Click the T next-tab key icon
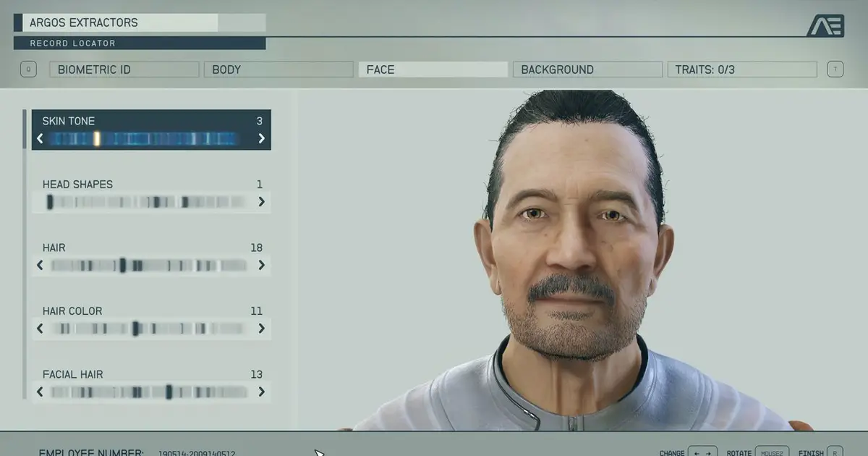Image resolution: width=868 pixels, height=456 pixels. point(835,69)
